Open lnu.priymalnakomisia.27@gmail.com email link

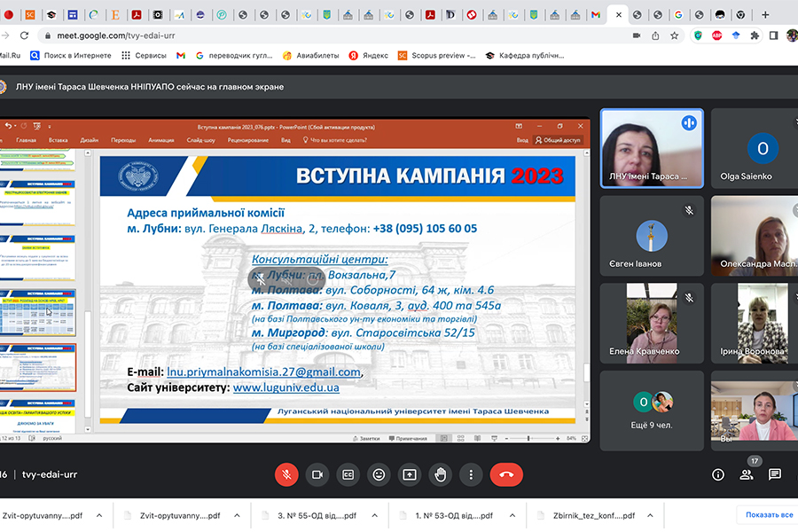tap(263, 372)
